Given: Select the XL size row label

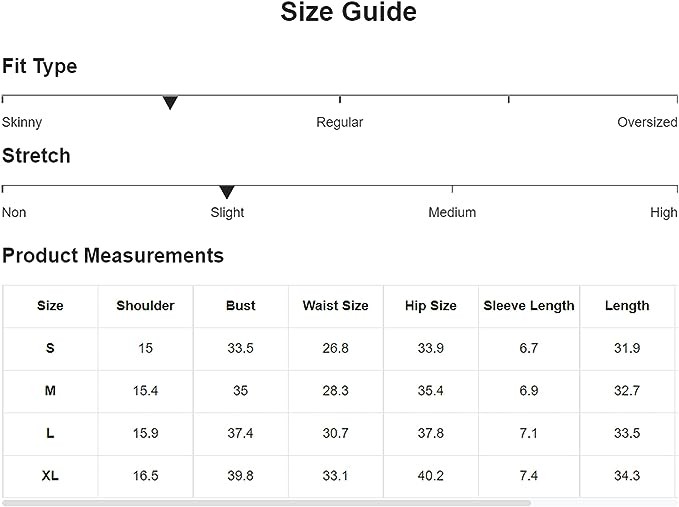Looking at the screenshot, I should (x=50, y=476).
